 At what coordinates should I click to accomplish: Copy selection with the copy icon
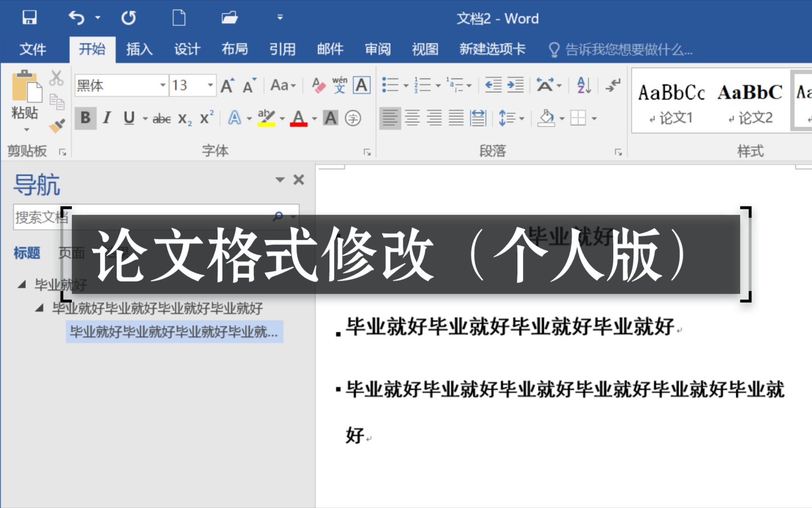coord(57,101)
